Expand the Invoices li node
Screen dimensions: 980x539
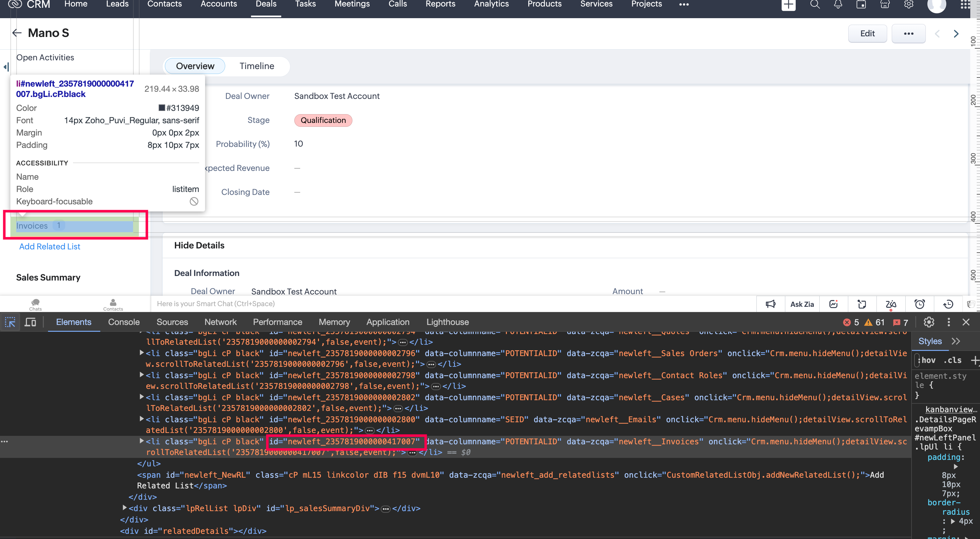tap(141, 441)
